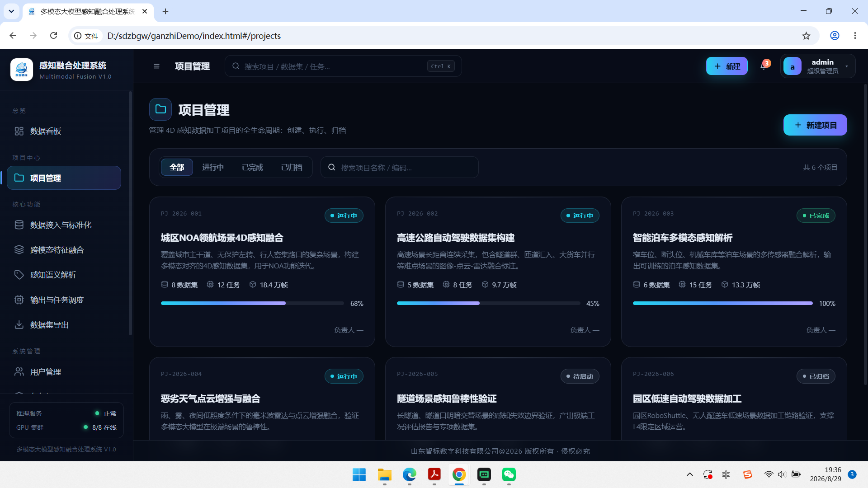Open 恶劣天气点云增强与融合 project title

(x=211, y=399)
